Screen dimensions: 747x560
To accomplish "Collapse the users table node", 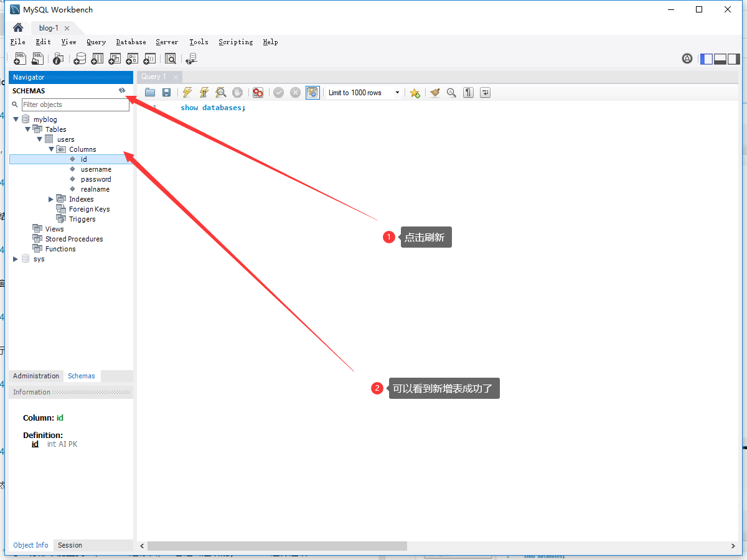I will point(40,139).
